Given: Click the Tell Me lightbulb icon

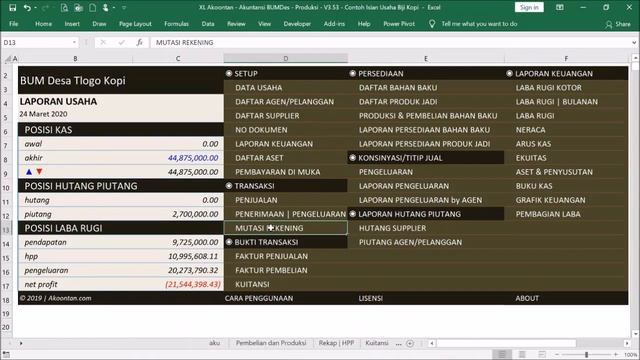Looking at the screenshot, I should pos(432,24).
